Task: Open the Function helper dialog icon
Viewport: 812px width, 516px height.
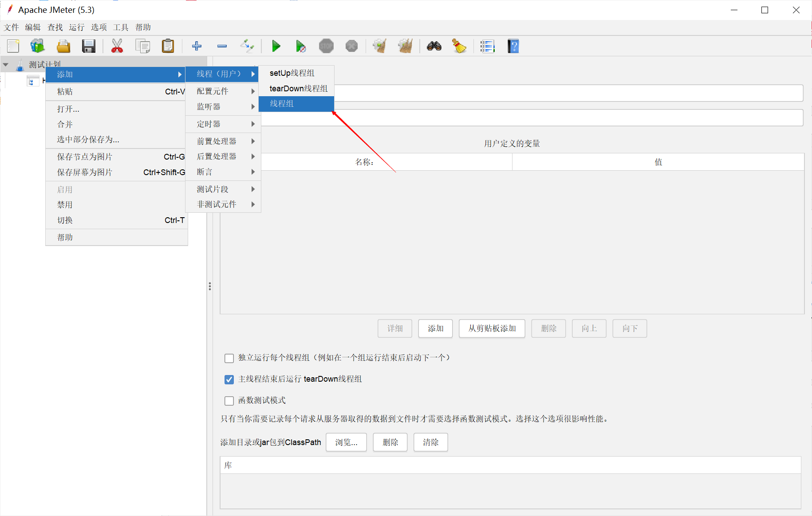Action: pyautogui.click(x=487, y=46)
